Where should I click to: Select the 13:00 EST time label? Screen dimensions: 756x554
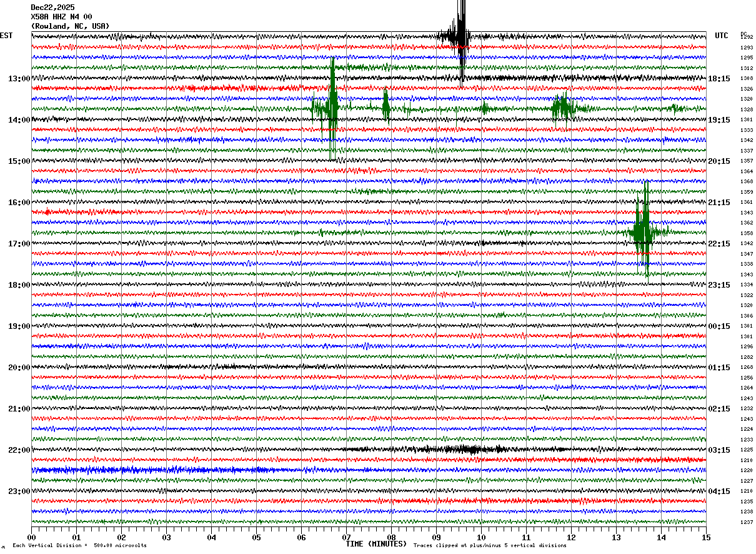pyautogui.click(x=19, y=79)
